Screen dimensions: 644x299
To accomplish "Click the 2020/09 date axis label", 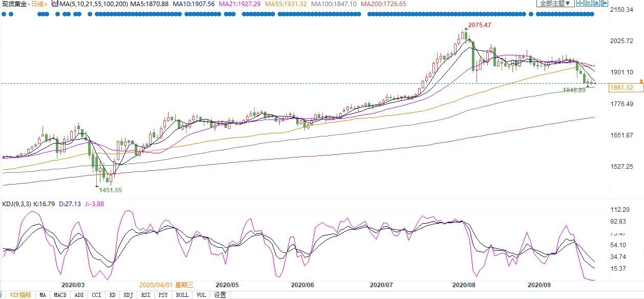I will (540, 284).
